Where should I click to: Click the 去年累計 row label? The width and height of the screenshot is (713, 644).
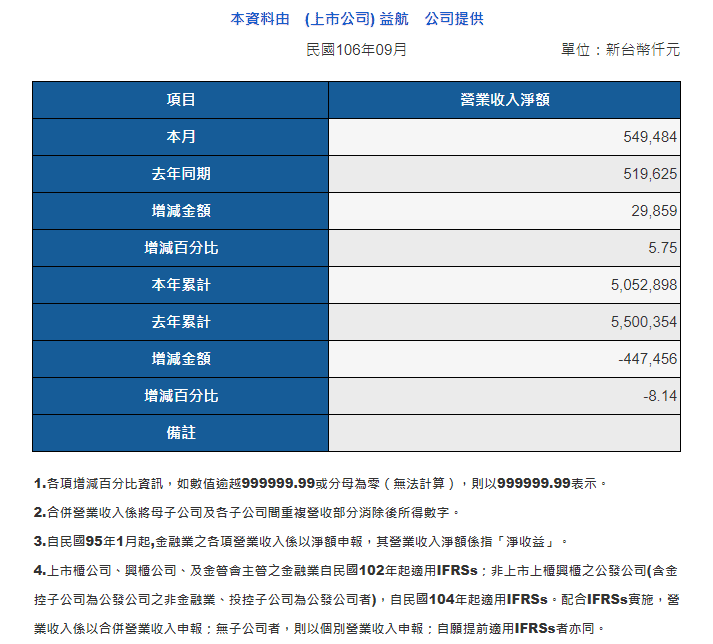[180, 322]
